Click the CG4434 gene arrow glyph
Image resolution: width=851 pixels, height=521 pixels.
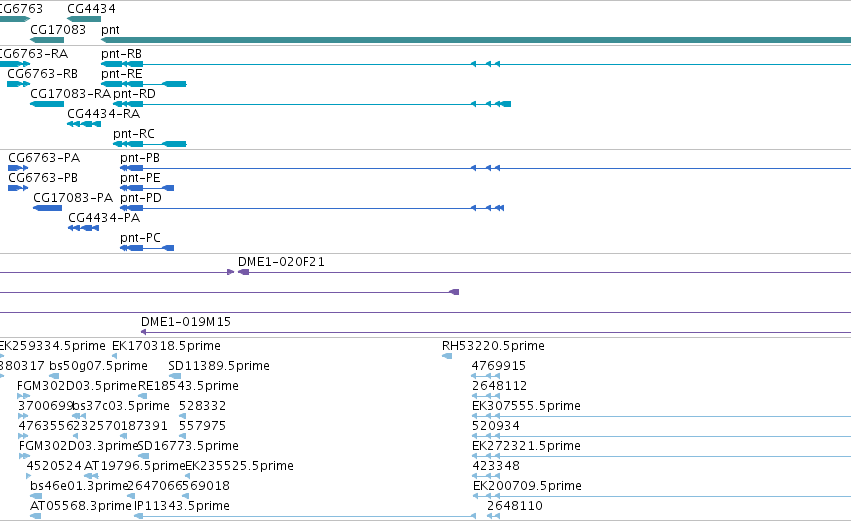[x=84, y=19]
